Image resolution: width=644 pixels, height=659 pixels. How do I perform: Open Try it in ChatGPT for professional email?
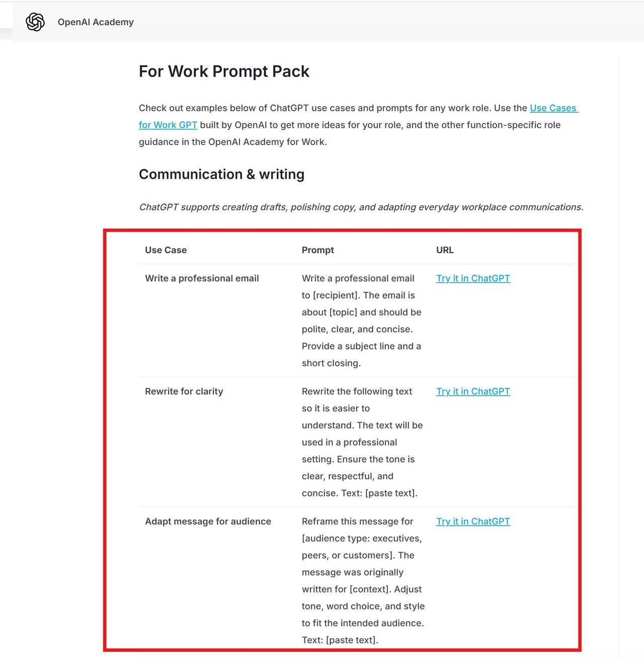[x=473, y=278]
